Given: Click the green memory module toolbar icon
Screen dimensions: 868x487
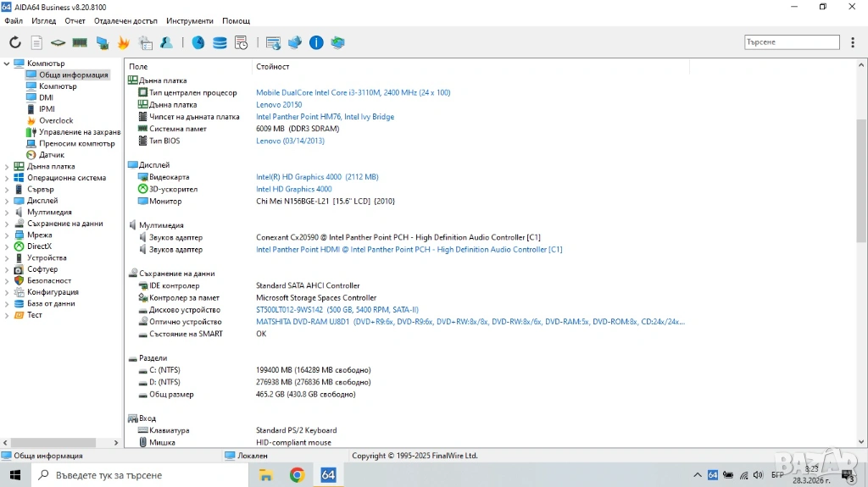Looking at the screenshot, I should [x=80, y=42].
